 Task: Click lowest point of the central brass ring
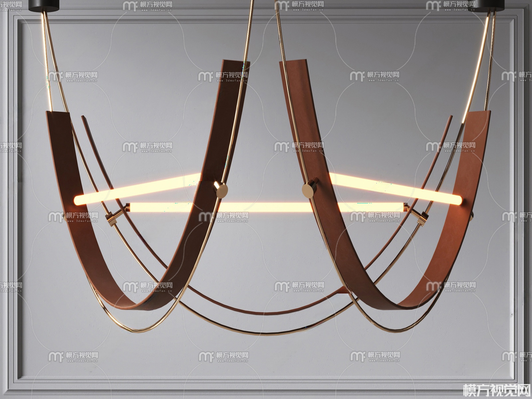266,334
